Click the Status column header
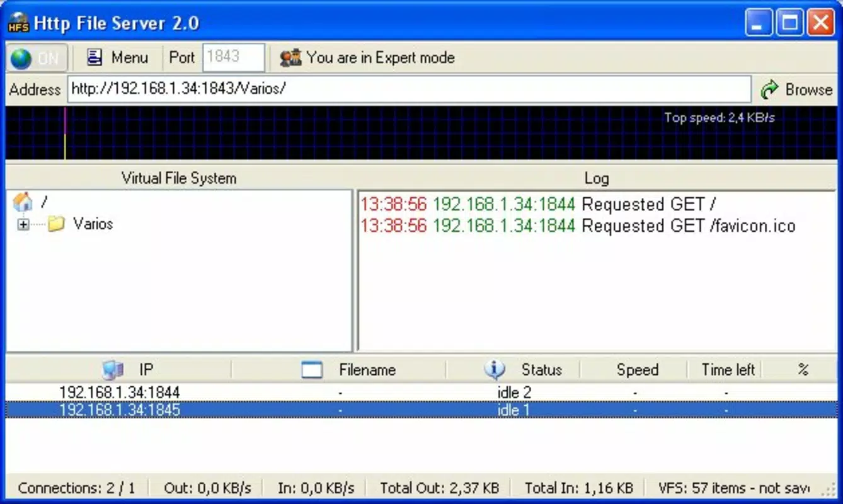Image resolution: width=843 pixels, height=504 pixels. tap(513, 370)
